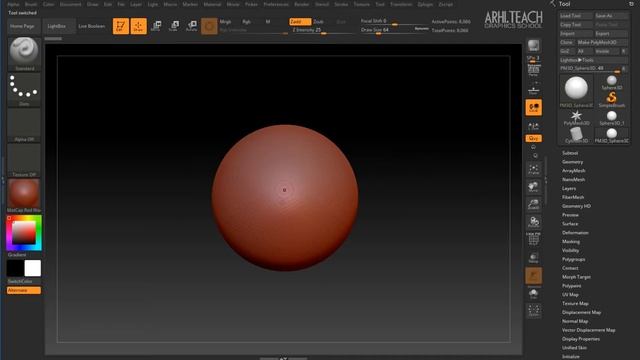Screen dimensions: 640x360
Task: Click the Move view navigation icon
Action: pos(533,187)
